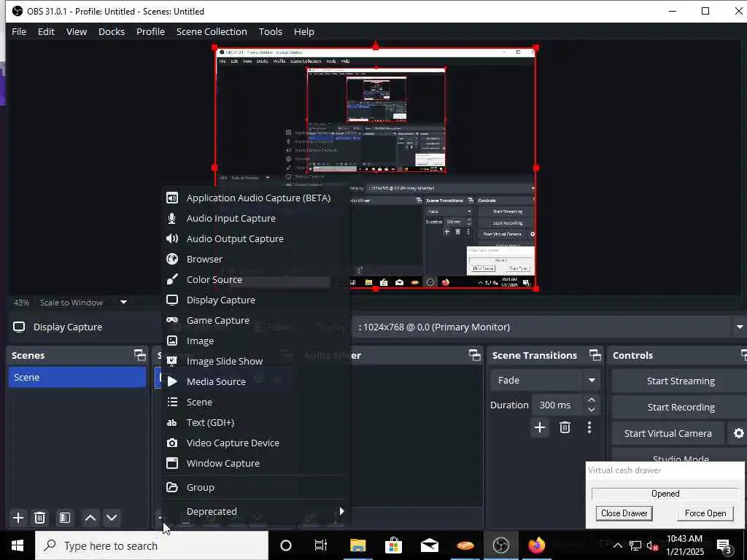This screenshot has height=560, width=747.
Task: Undock the Scenes panel
Action: 139,355
